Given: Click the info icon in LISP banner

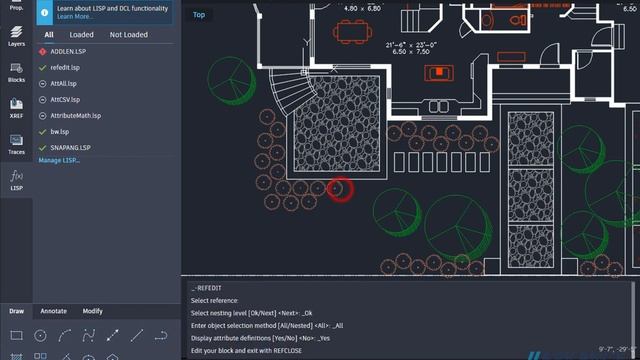Looking at the screenshot, I should pos(44,13).
